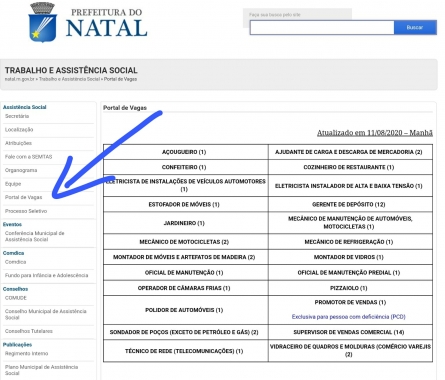
Task: Select the SONDADOR DE POÇOS (2) cell
Action: tap(186, 332)
